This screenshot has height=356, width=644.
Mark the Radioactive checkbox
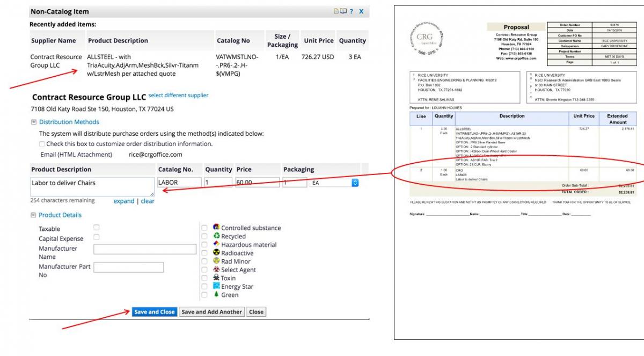point(204,253)
